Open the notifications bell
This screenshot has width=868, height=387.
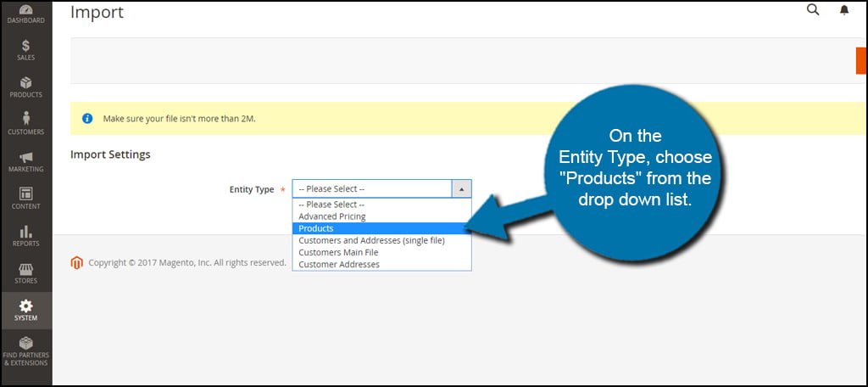pos(843,10)
